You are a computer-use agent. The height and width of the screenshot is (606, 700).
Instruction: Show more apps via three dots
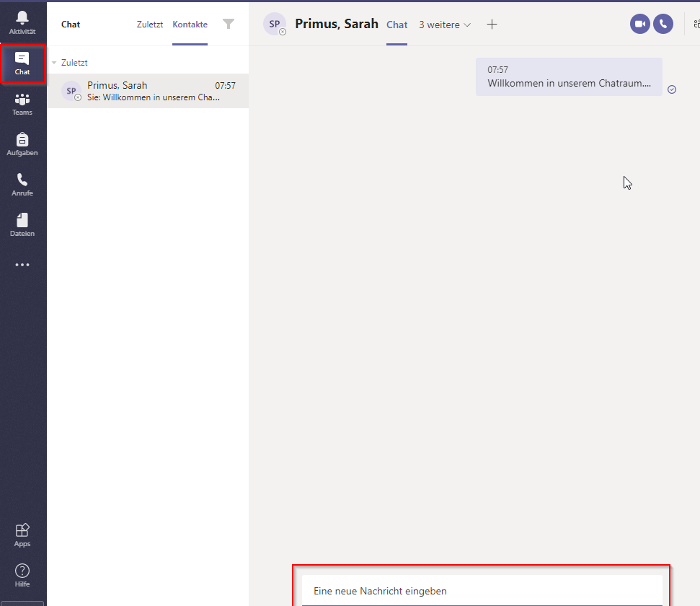click(x=22, y=265)
